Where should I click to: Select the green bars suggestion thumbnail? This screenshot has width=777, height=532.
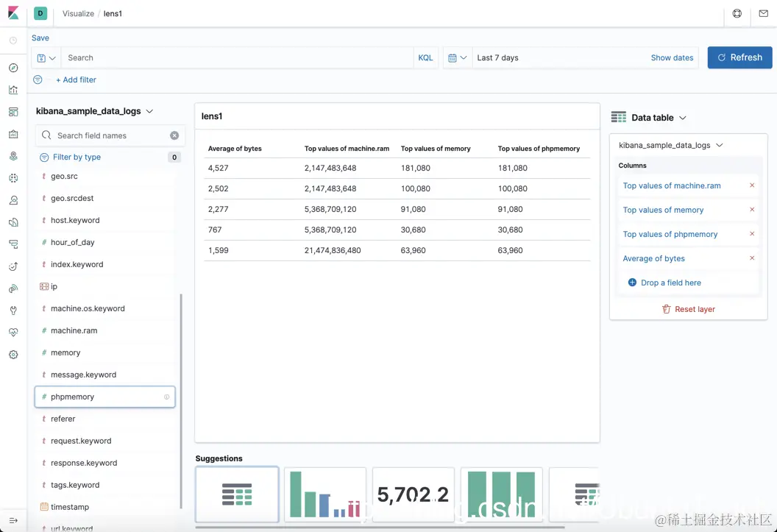[x=502, y=494]
